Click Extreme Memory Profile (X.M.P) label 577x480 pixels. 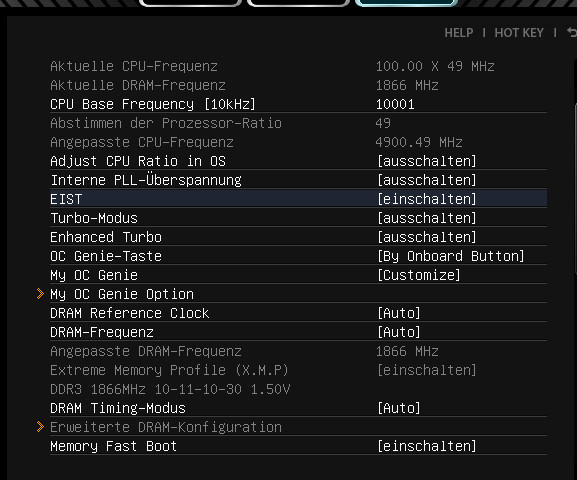click(169, 370)
